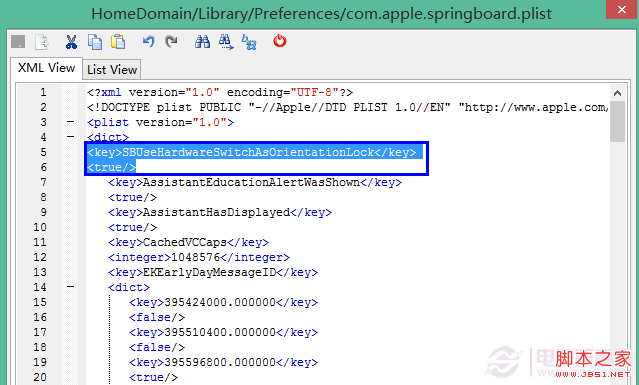The image size is (639, 385).
Task: Close the plist editor window
Action: pos(622,9)
